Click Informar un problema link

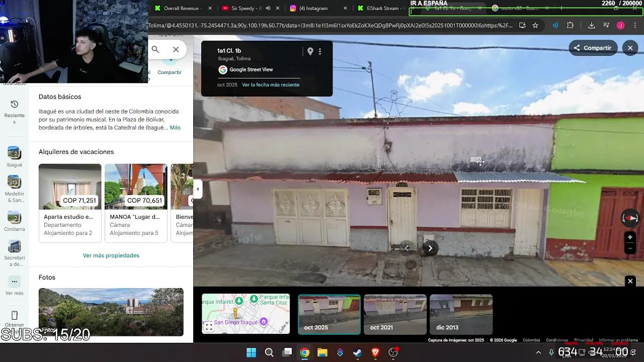(x=618, y=340)
